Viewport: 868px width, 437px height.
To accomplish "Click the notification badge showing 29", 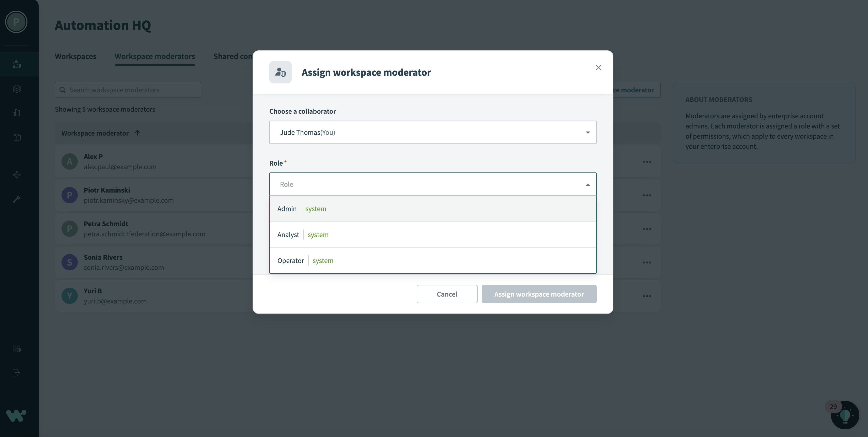I will 833,406.
